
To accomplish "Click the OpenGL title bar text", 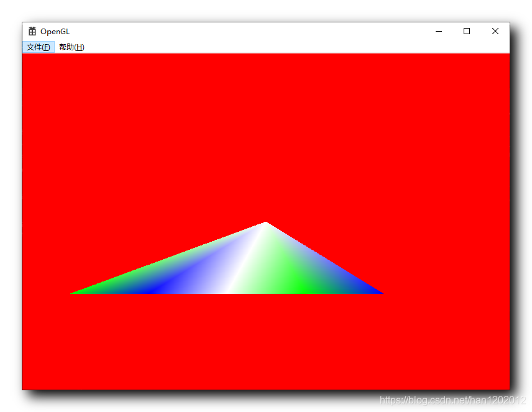I will (55, 31).
